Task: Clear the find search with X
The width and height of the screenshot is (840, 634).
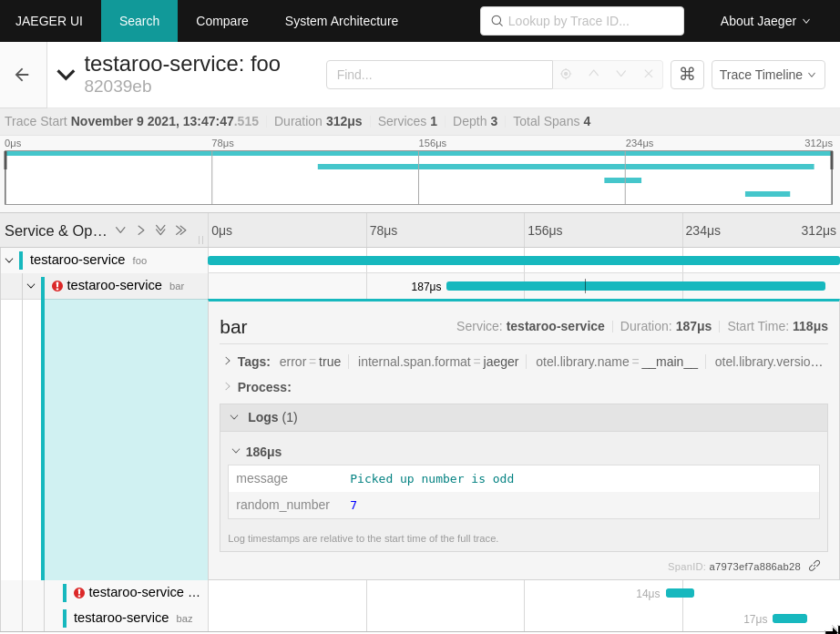Action: [x=648, y=74]
